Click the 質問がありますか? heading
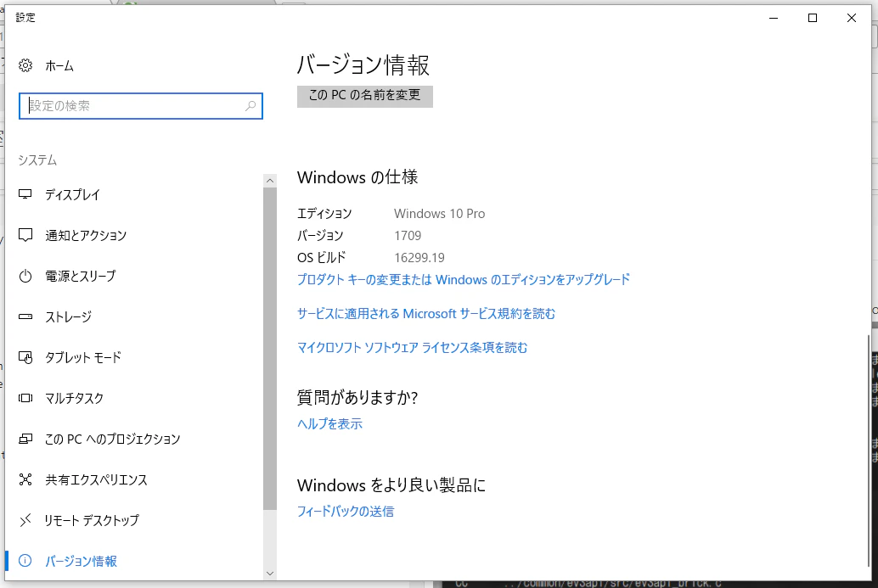 (357, 397)
